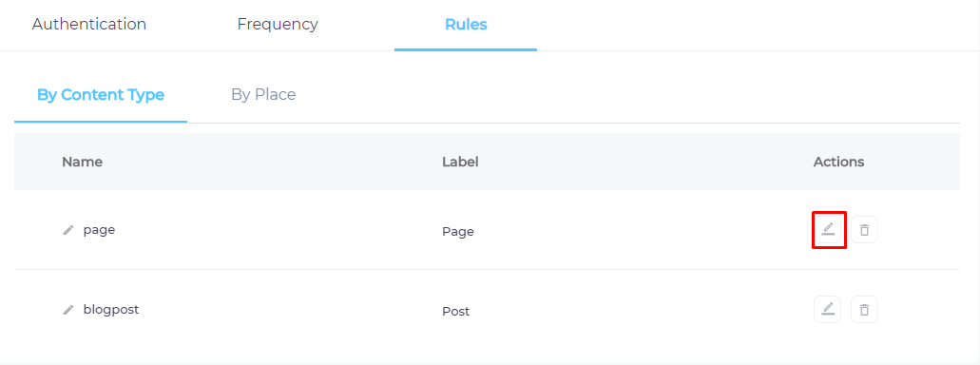Open the Frequency tab

pyautogui.click(x=278, y=25)
